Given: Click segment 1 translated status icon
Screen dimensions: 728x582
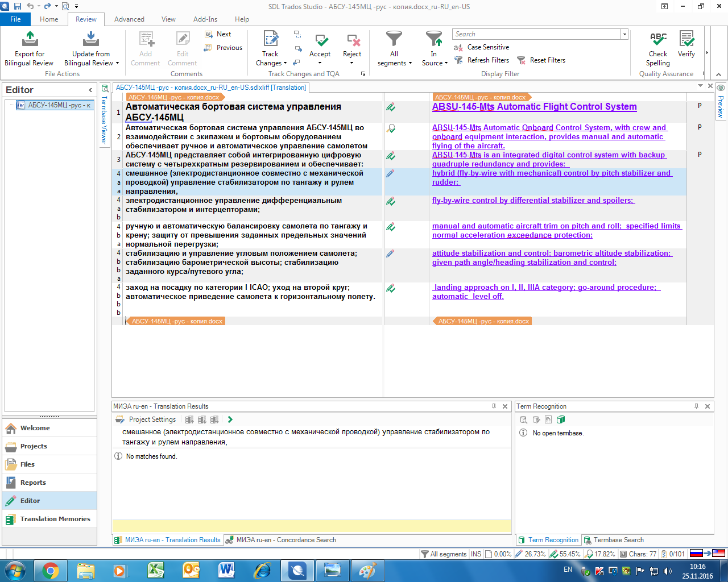Looking at the screenshot, I should coord(391,107).
